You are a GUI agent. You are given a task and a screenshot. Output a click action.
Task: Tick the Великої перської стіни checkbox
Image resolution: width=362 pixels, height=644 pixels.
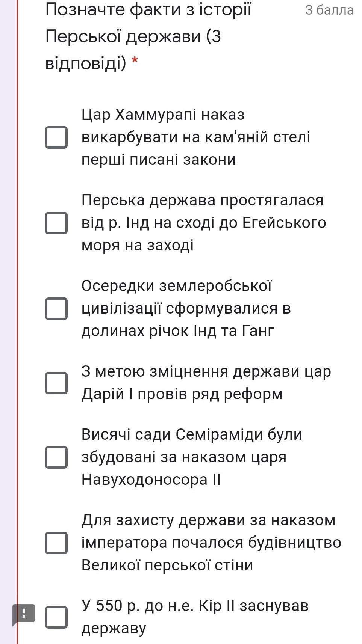pyautogui.click(x=56, y=543)
